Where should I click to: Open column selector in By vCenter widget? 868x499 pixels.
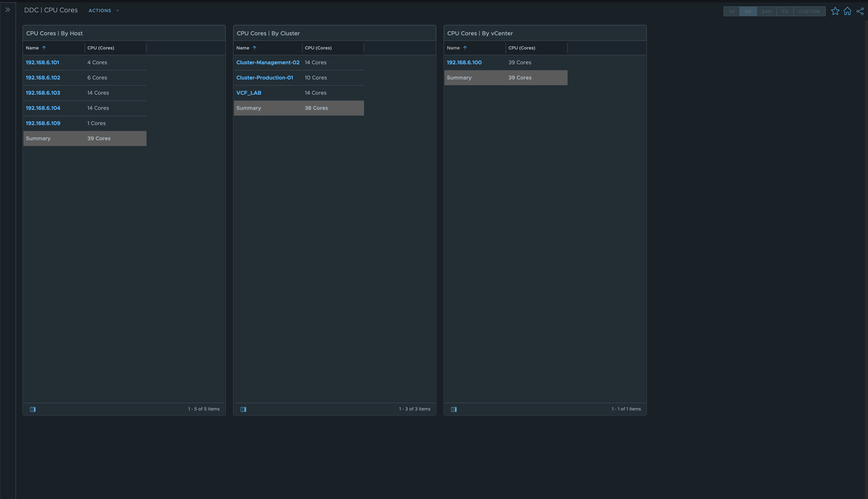point(454,409)
